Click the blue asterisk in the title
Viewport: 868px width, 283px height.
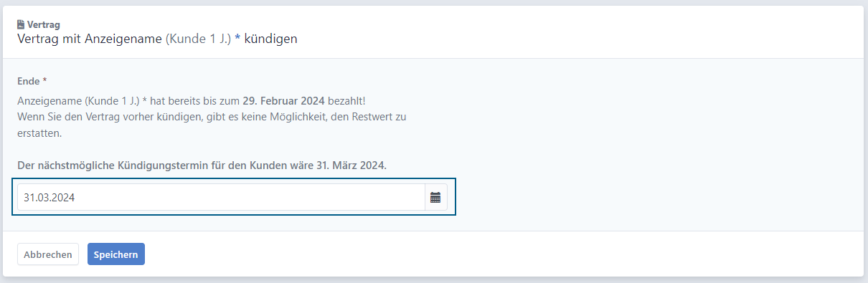pos(237,39)
